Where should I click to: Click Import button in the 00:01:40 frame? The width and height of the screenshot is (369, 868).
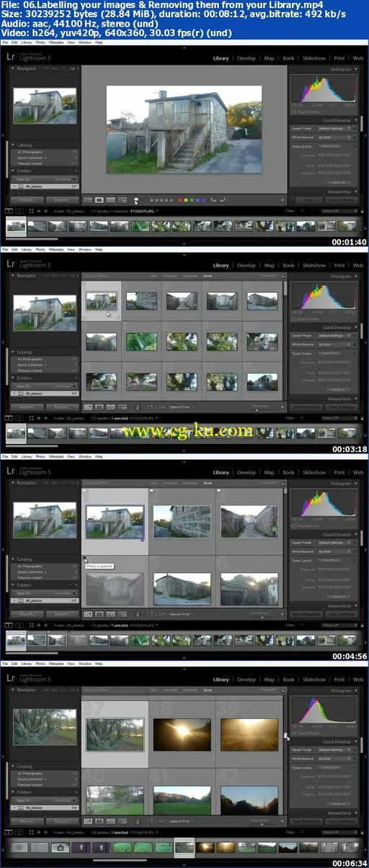[x=27, y=200]
